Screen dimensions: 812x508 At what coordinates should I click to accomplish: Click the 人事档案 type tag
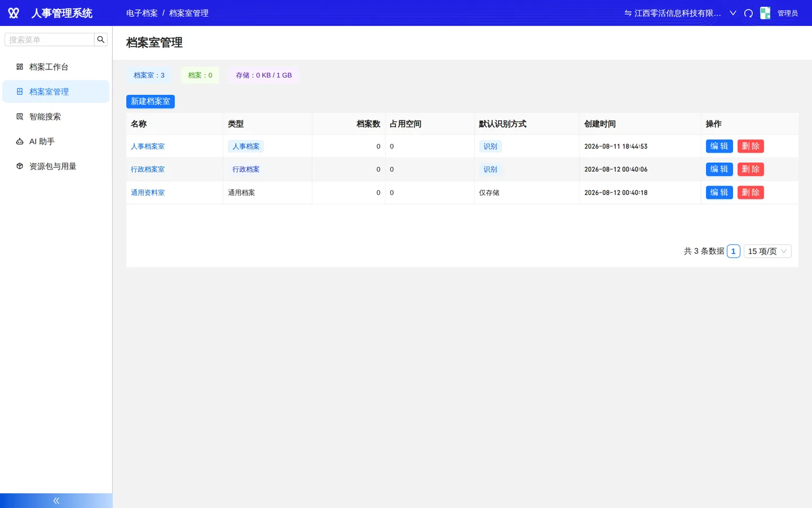pos(246,146)
